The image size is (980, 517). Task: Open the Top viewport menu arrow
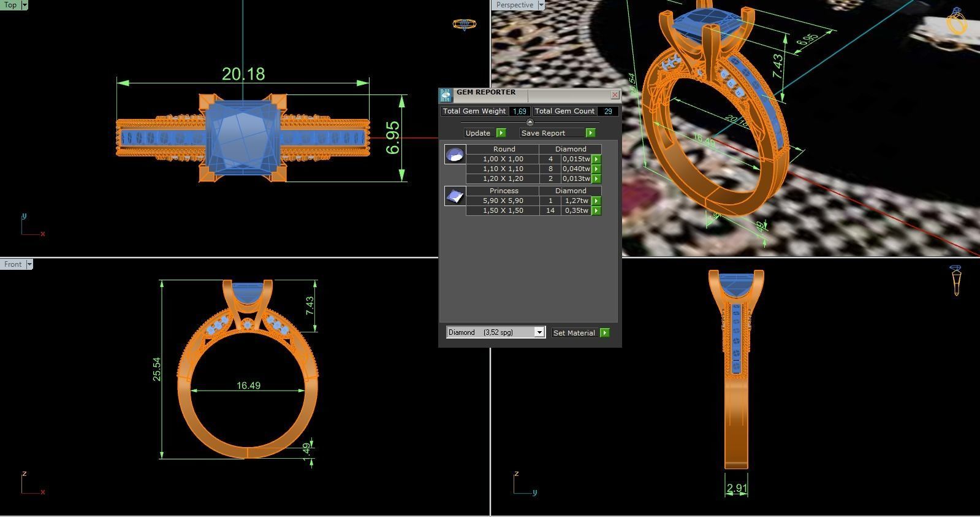point(25,5)
